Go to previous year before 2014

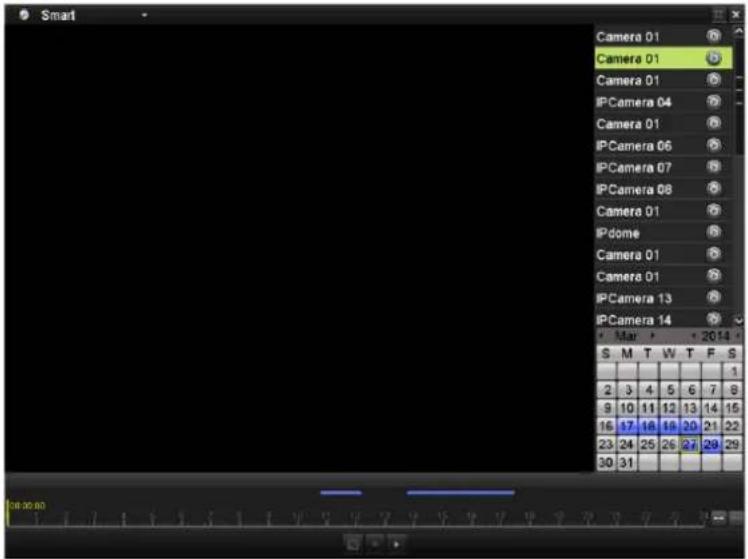tap(694, 336)
